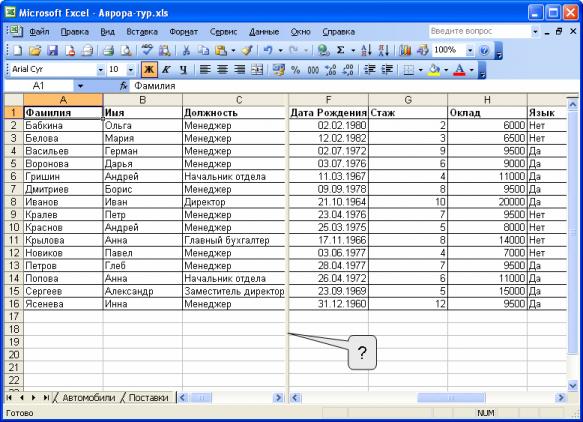
Task: Click the formula bar showing Фамилия
Action: pyautogui.click(x=353, y=86)
